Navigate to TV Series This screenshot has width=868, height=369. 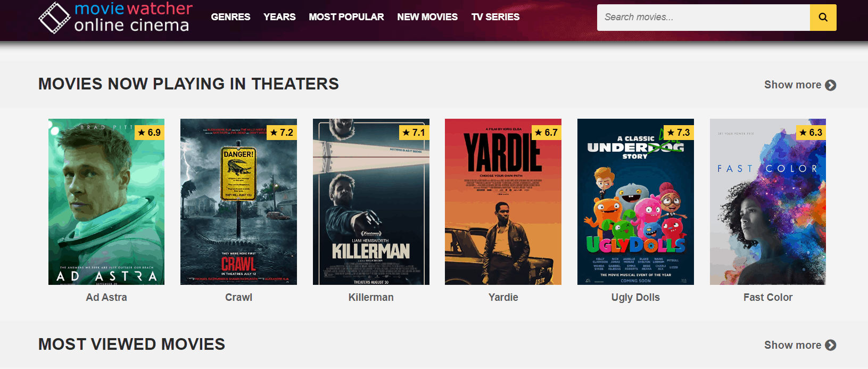(495, 17)
